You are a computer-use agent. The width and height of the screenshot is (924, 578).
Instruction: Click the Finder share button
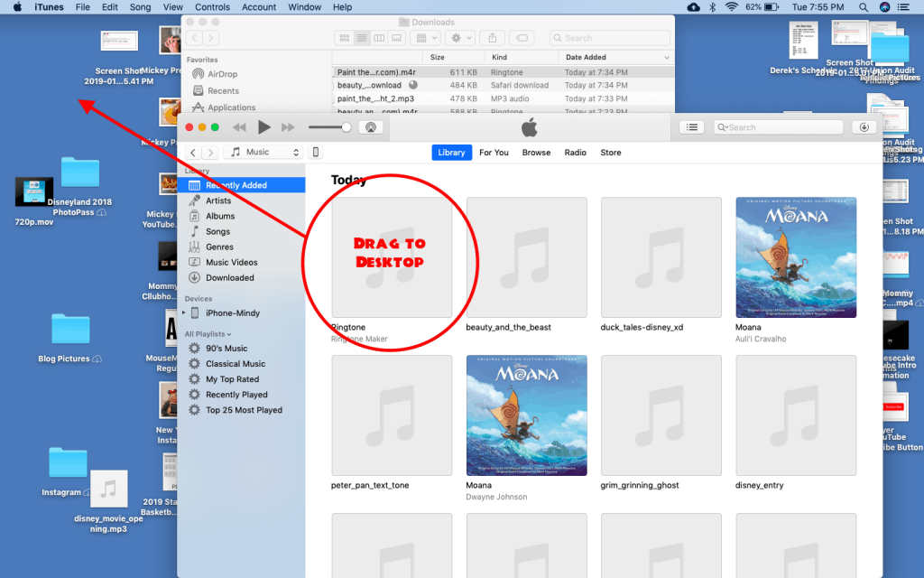(x=492, y=38)
